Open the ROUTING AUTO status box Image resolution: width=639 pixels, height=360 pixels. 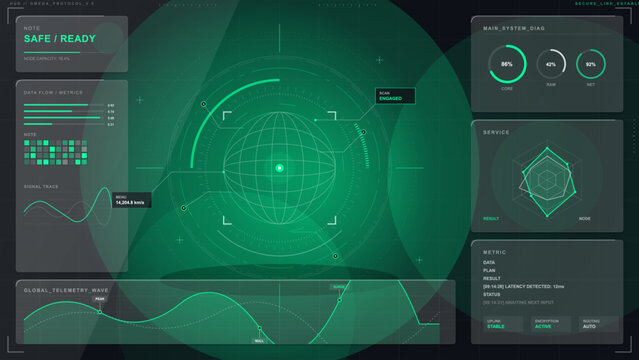click(x=599, y=324)
